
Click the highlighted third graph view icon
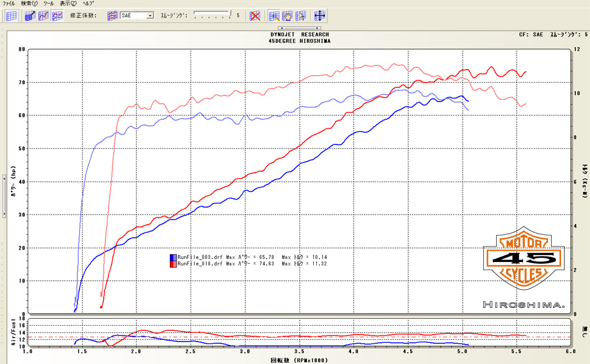click(x=56, y=16)
